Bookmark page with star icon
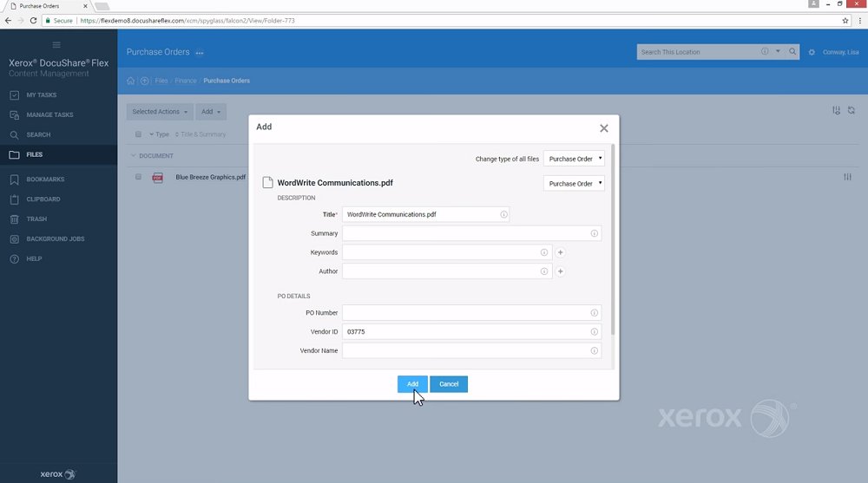Viewport: 868px width, 483px height. tap(845, 21)
